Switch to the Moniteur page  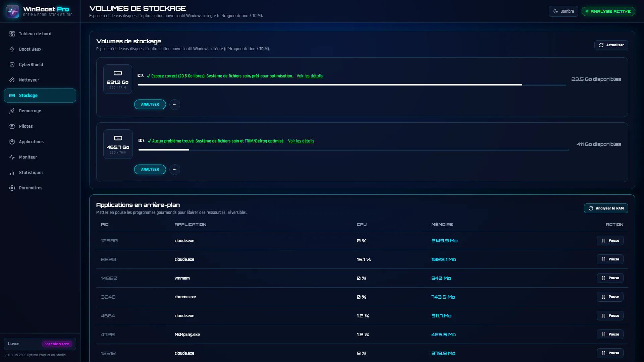click(x=40, y=157)
